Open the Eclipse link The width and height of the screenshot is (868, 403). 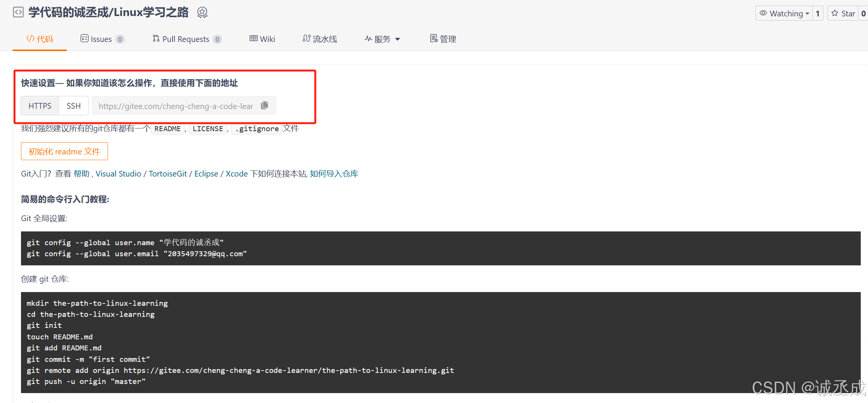click(x=207, y=174)
